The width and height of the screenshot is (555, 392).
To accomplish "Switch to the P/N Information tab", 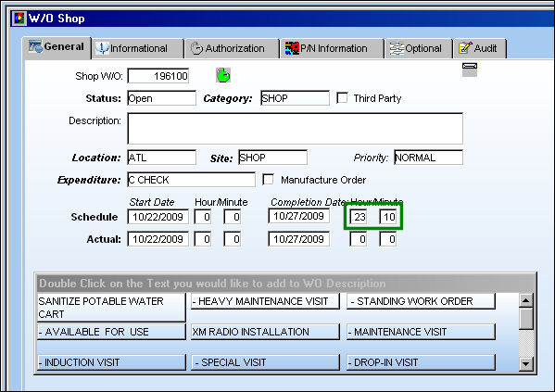I will tap(332, 48).
